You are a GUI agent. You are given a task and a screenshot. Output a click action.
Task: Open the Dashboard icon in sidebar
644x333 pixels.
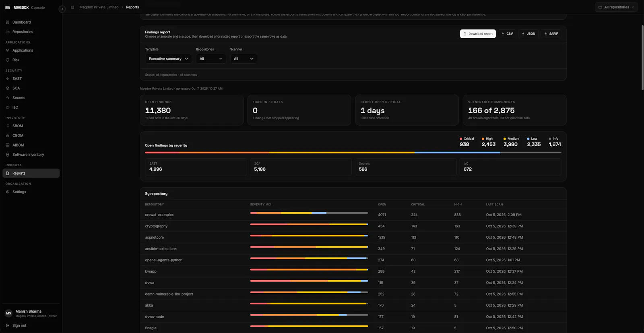point(8,22)
